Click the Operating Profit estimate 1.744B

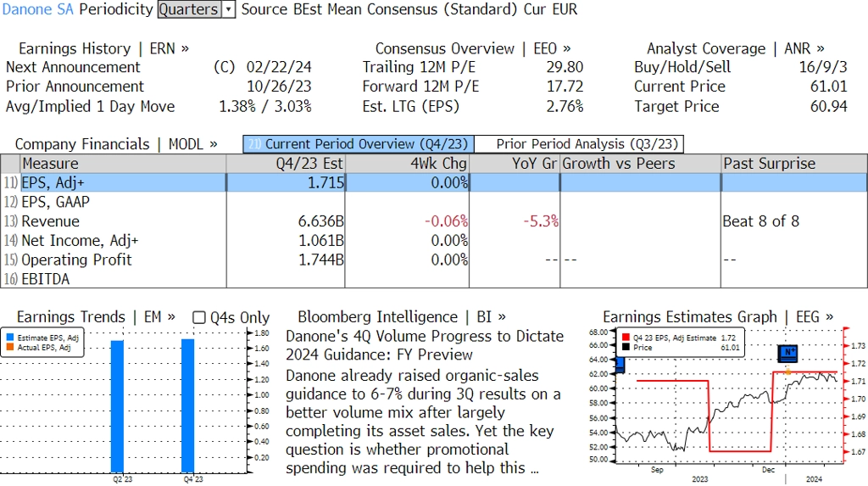pyautogui.click(x=321, y=260)
